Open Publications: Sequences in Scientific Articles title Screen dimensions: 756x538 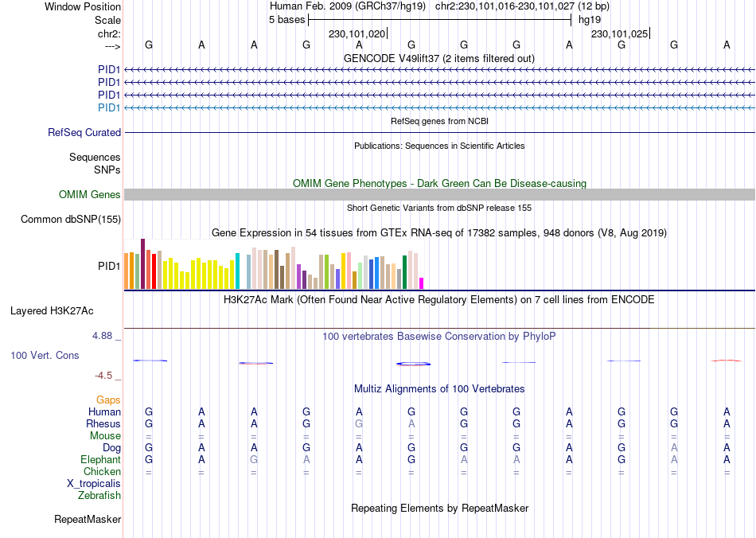coord(439,146)
